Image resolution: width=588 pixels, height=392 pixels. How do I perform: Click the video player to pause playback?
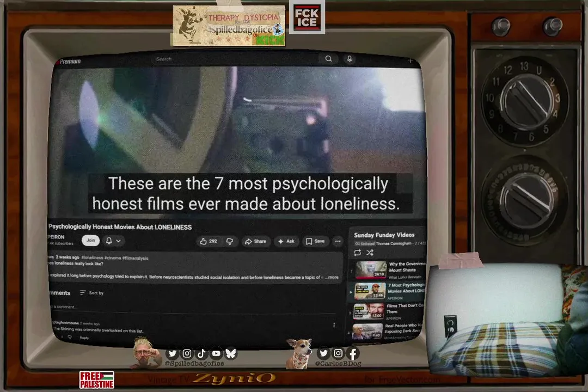(x=238, y=143)
